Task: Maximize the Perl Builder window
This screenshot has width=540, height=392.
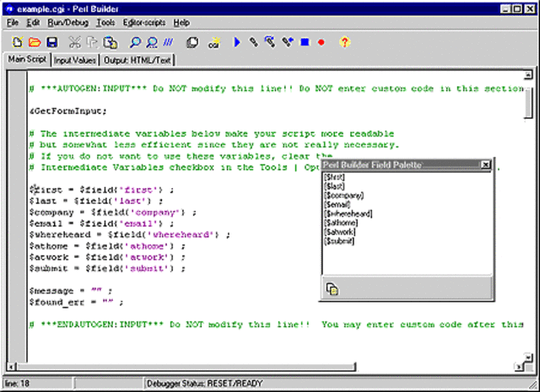Action: click(517, 9)
